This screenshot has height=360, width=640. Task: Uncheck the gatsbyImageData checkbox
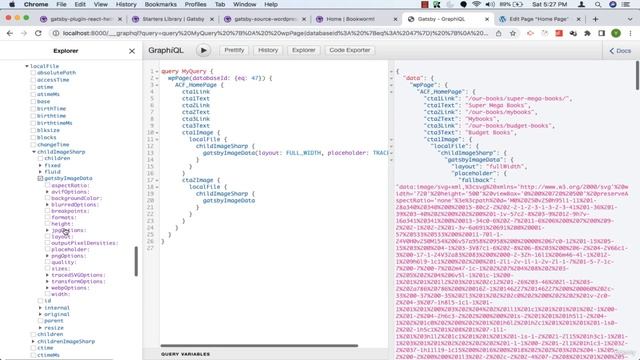40,178
